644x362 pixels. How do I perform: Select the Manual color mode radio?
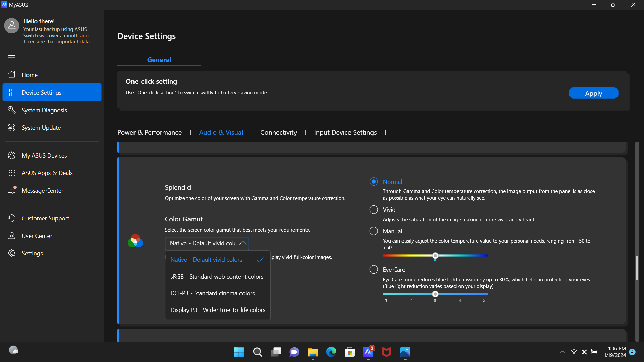[x=373, y=231]
